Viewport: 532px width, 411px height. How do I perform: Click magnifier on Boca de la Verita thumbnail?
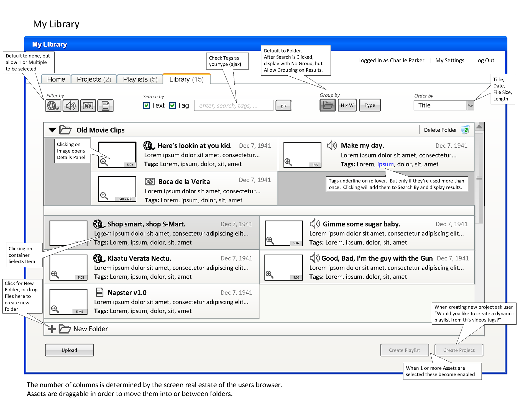coord(104,196)
